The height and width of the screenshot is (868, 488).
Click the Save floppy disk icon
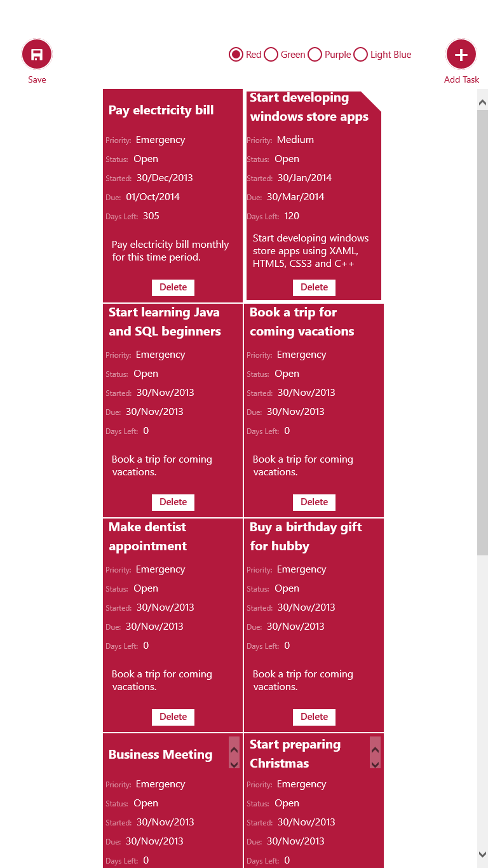coord(37,55)
